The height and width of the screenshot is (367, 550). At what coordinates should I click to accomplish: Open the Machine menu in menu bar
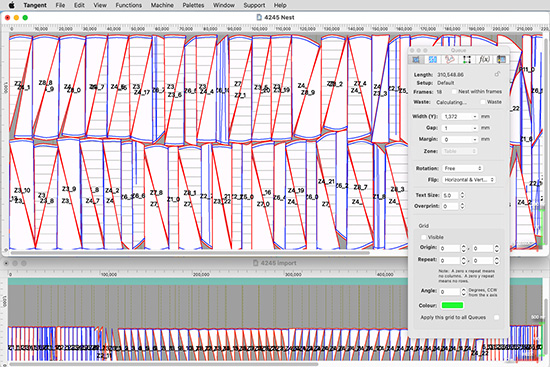coord(162,5)
